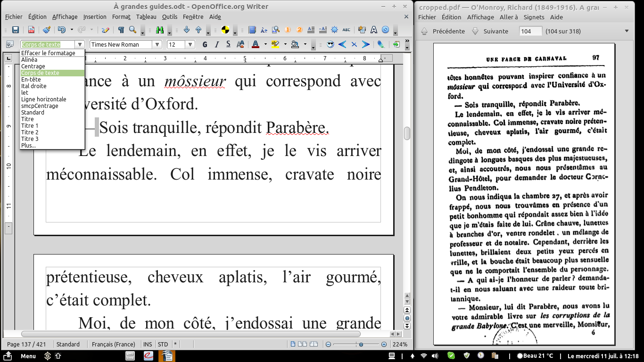
Task: Click the 'Français (France)' language status field
Action: (x=113, y=344)
